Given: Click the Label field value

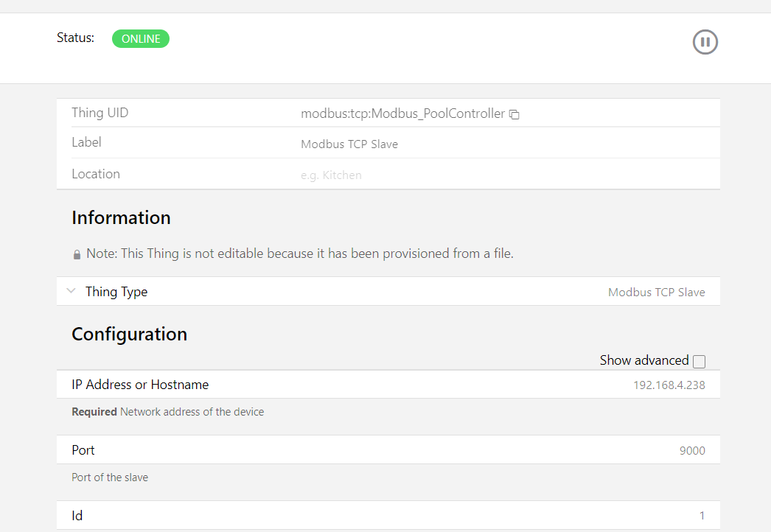Looking at the screenshot, I should pyautogui.click(x=349, y=144).
